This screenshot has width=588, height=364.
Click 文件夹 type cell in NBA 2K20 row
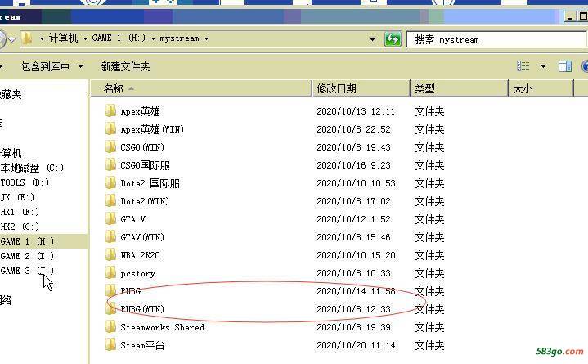(x=429, y=255)
